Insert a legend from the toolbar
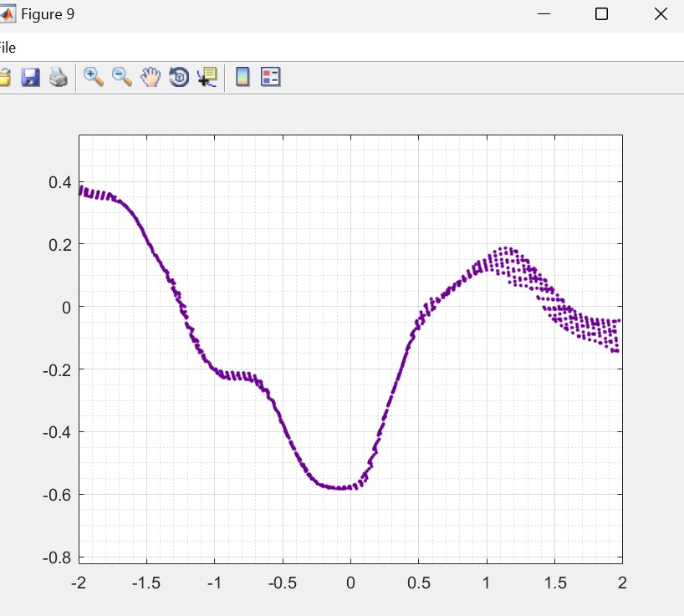684x616 pixels. tap(270, 78)
